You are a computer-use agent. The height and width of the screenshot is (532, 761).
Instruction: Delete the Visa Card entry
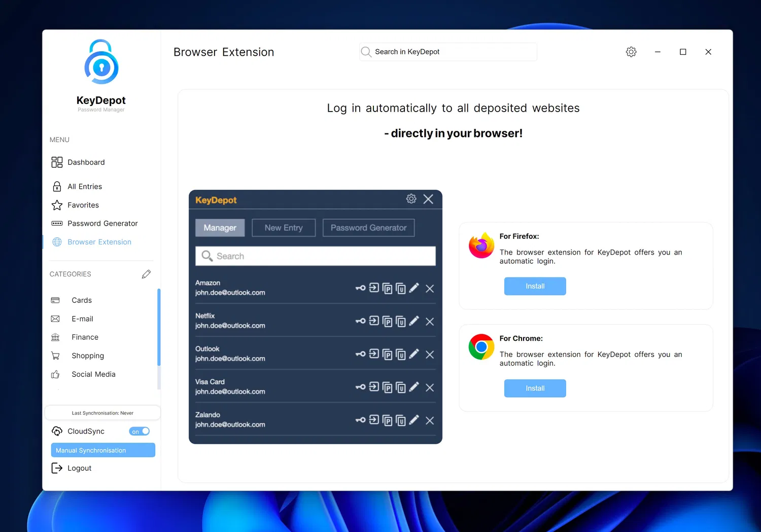[x=430, y=387]
